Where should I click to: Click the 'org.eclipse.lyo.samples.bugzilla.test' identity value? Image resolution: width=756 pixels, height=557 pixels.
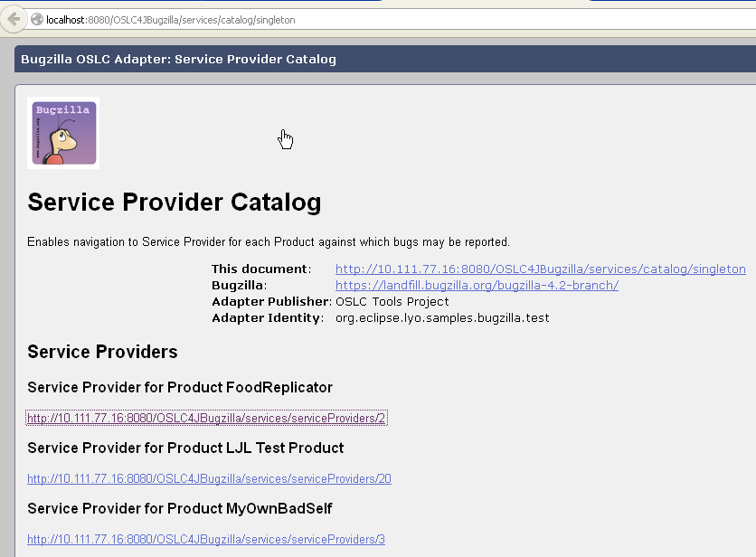[442, 318]
